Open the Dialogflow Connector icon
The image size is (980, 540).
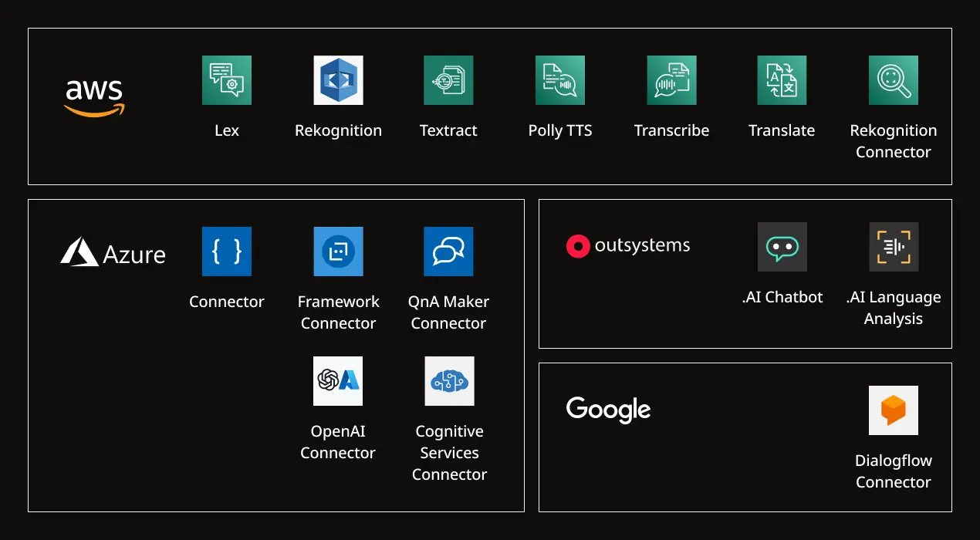(x=893, y=410)
